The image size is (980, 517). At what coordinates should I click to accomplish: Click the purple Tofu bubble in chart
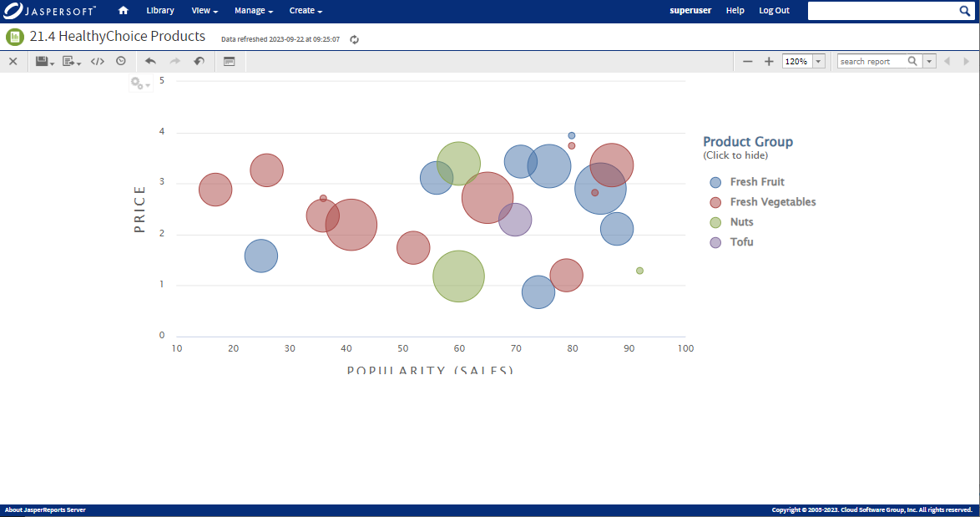click(515, 220)
